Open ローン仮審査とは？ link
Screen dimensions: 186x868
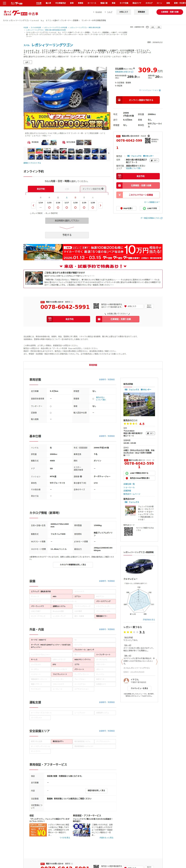click(152, 202)
